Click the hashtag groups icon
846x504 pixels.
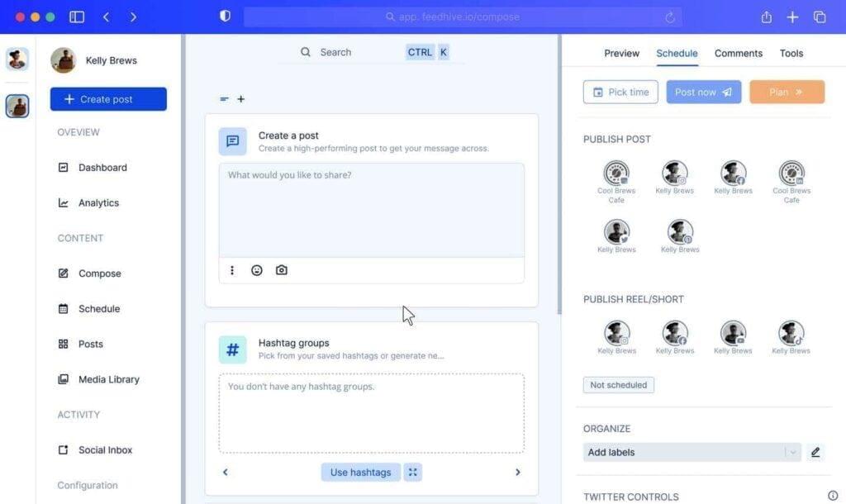pos(232,349)
